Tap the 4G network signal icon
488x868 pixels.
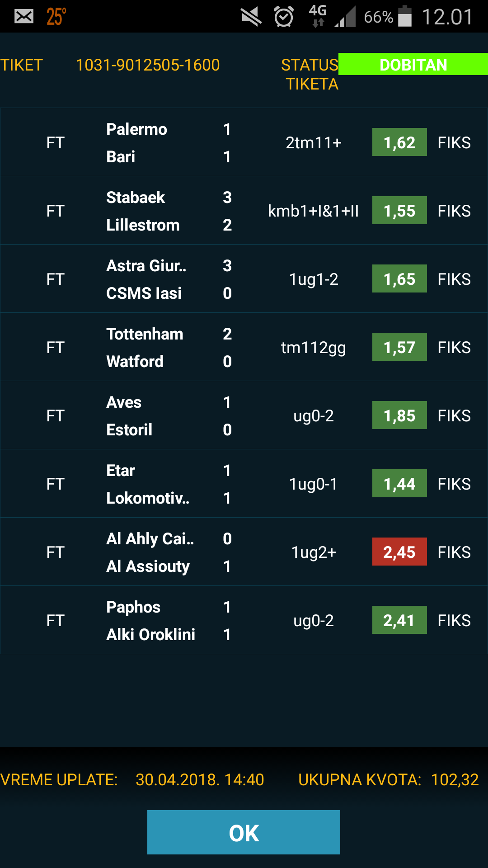click(318, 16)
